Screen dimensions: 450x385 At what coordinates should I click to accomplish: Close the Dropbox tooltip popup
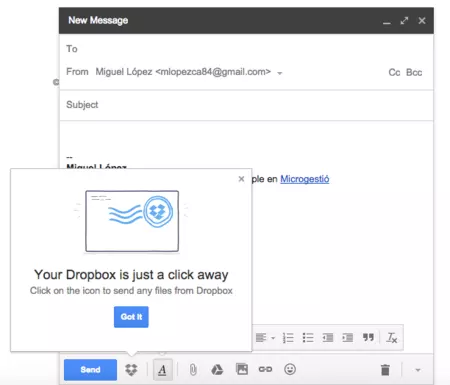[241, 179]
